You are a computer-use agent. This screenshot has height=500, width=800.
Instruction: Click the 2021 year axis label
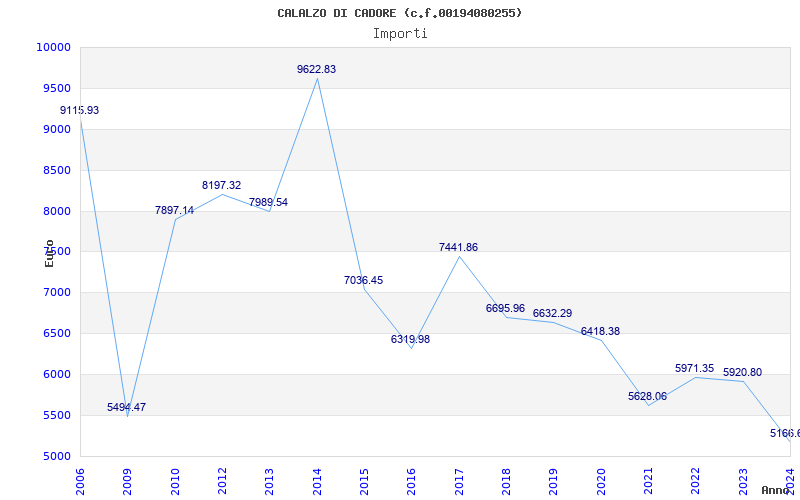click(x=648, y=482)
